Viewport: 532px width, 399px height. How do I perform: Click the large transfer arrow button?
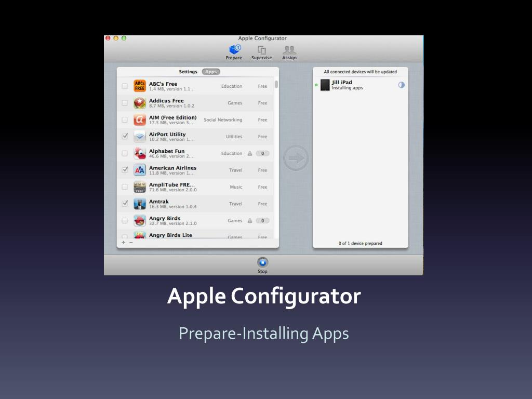(296, 158)
